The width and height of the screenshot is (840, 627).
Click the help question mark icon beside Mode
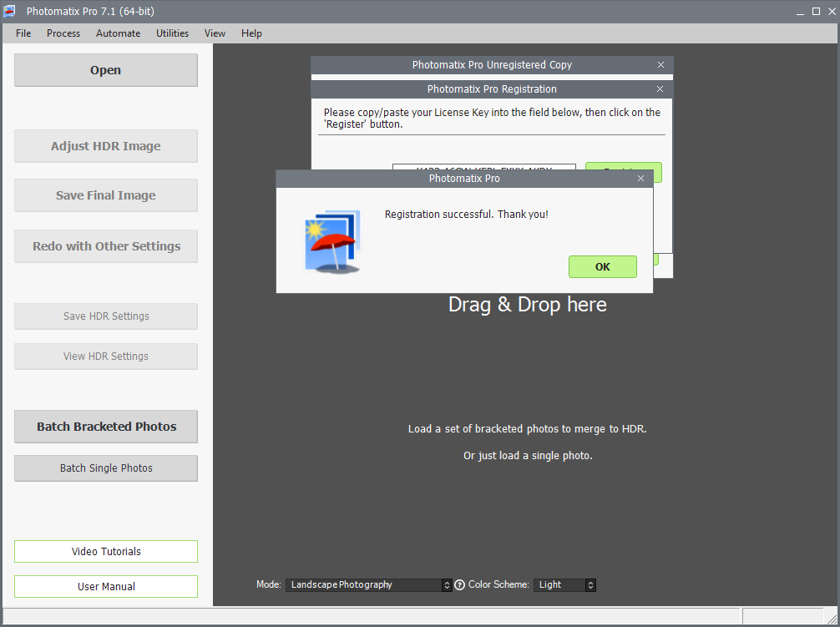click(x=459, y=584)
